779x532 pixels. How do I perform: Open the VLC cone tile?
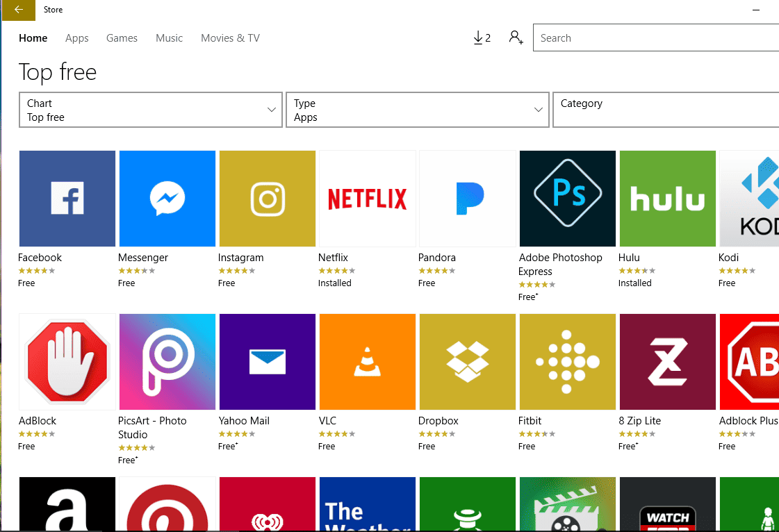pos(367,362)
